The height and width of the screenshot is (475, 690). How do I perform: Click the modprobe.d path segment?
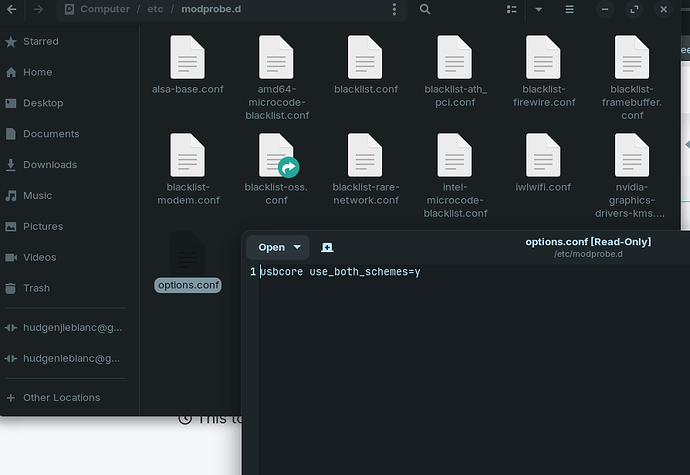click(x=211, y=9)
